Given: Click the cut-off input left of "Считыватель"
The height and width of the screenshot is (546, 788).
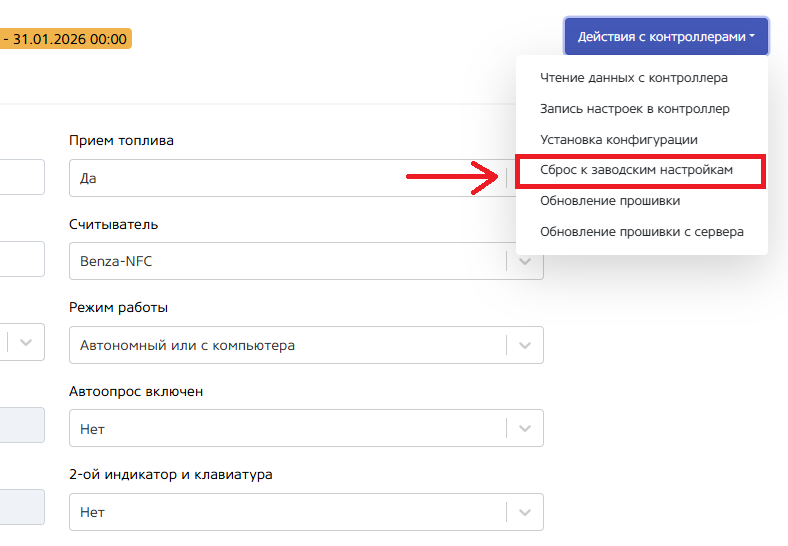Looking at the screenshot, I should coord(21,259).
